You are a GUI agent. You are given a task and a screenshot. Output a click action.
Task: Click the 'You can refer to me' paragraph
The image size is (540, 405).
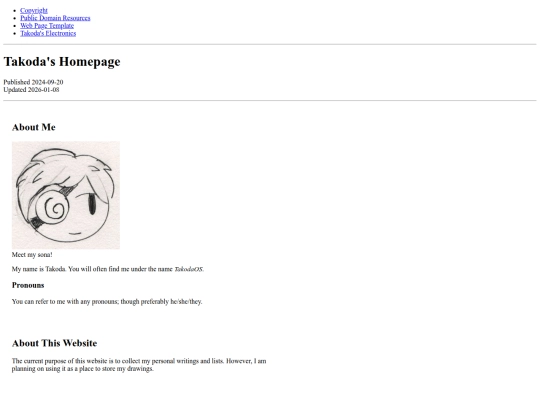click(107, 302)
